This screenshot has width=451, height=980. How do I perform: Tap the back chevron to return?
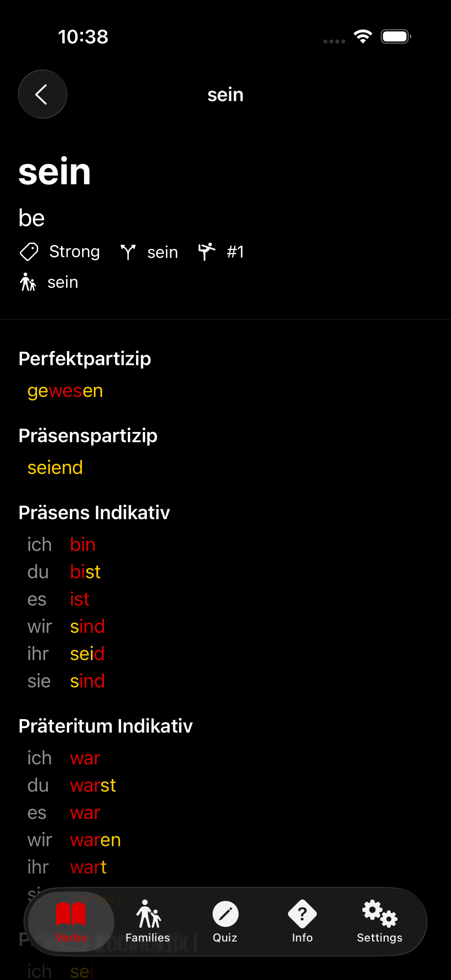(x=42, y=94)
